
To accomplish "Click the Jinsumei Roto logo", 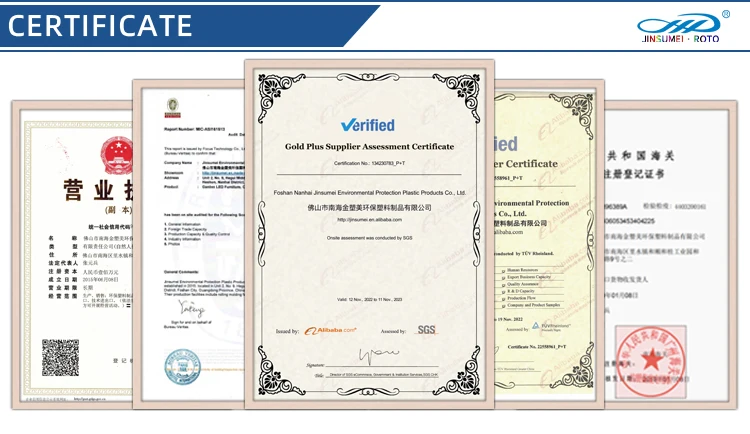I will point(684,28).
